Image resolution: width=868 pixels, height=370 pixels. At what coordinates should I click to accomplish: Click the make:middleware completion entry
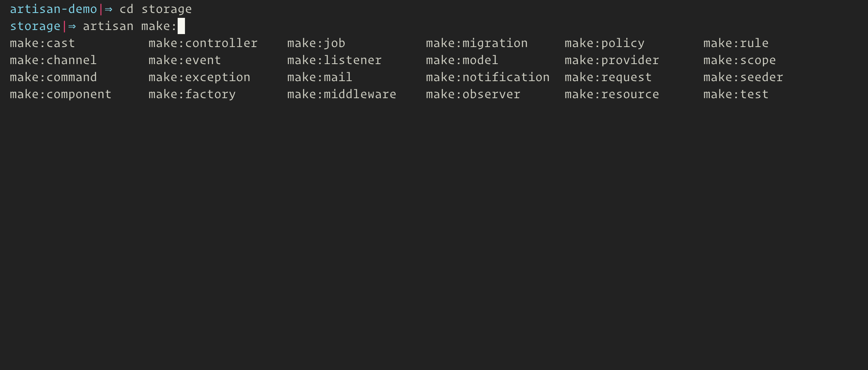coord(342,94)
